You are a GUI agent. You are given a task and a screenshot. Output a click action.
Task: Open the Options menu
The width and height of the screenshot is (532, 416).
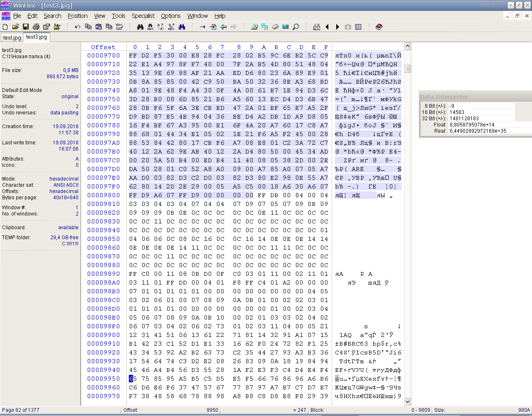pyautogui.click(x=171, y=16)
